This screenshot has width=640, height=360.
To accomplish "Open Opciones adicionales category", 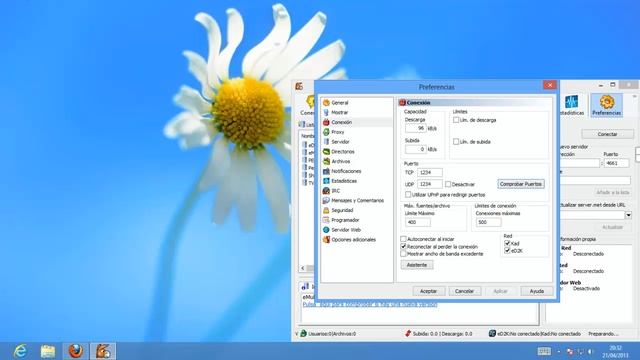I will pos(353,240).
